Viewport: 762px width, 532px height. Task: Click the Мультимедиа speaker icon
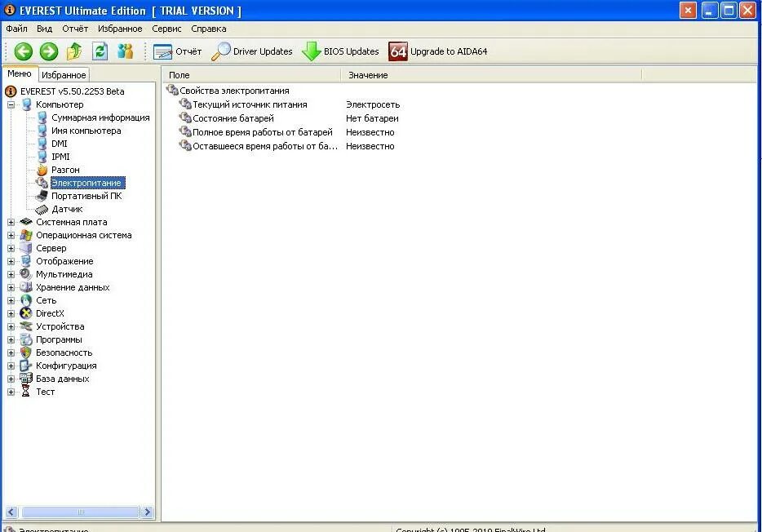click(x=26, y=274)
